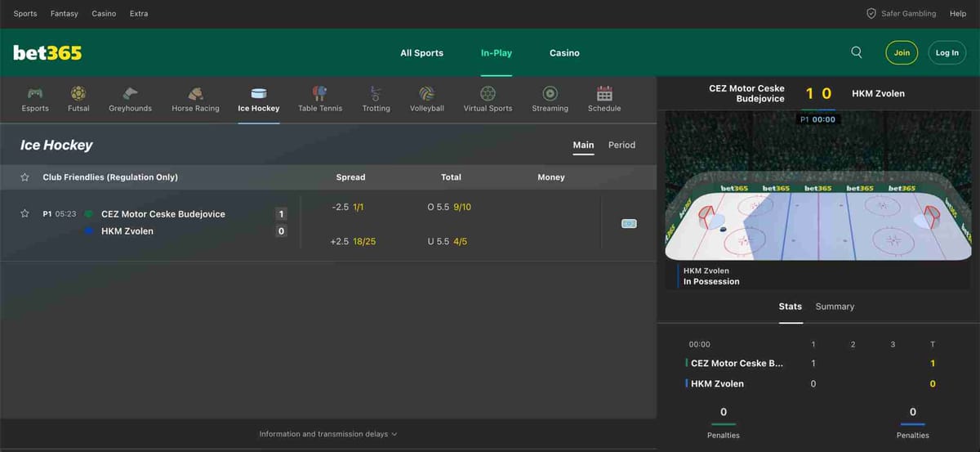The image size is (980, 452).
Task: Click the bet365 logo
Action: pos(47,52)
